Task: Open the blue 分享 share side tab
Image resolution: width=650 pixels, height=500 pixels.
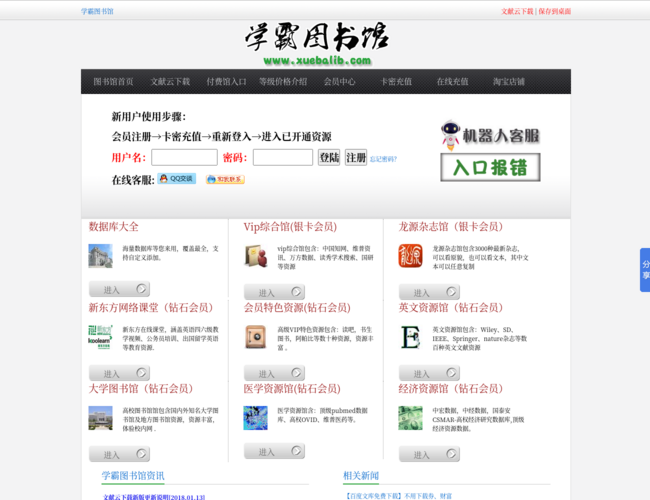Action: click(645, 270)
